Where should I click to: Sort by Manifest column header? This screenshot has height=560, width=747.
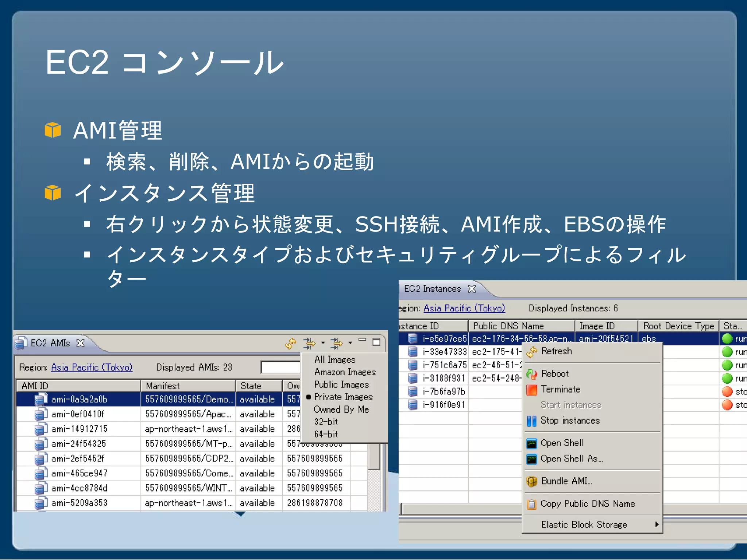point(188,386)
